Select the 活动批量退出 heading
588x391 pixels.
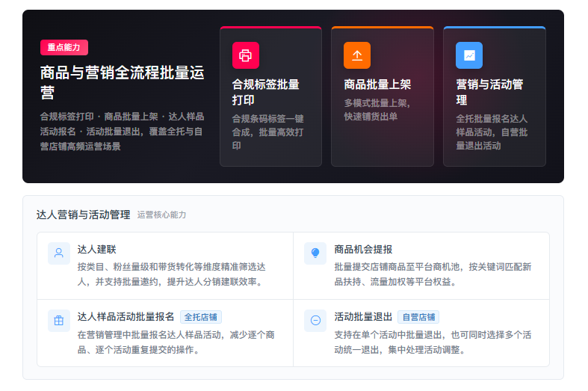(x=363, y=317)
